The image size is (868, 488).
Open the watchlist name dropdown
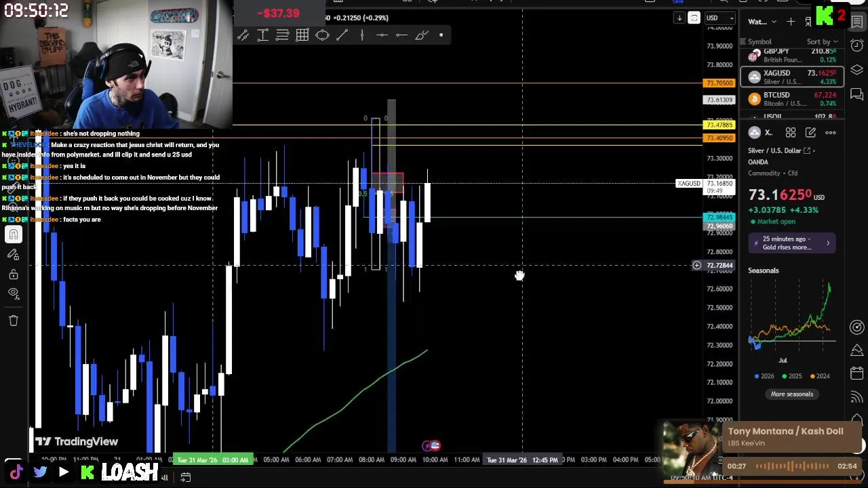pos(762,22)
